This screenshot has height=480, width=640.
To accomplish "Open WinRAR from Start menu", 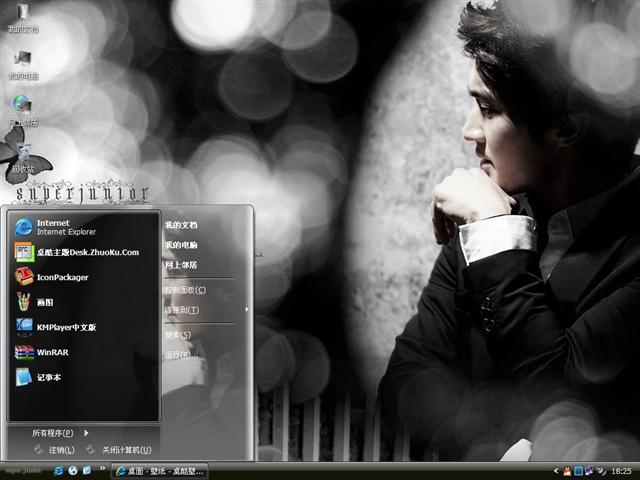I will [83, 352].
